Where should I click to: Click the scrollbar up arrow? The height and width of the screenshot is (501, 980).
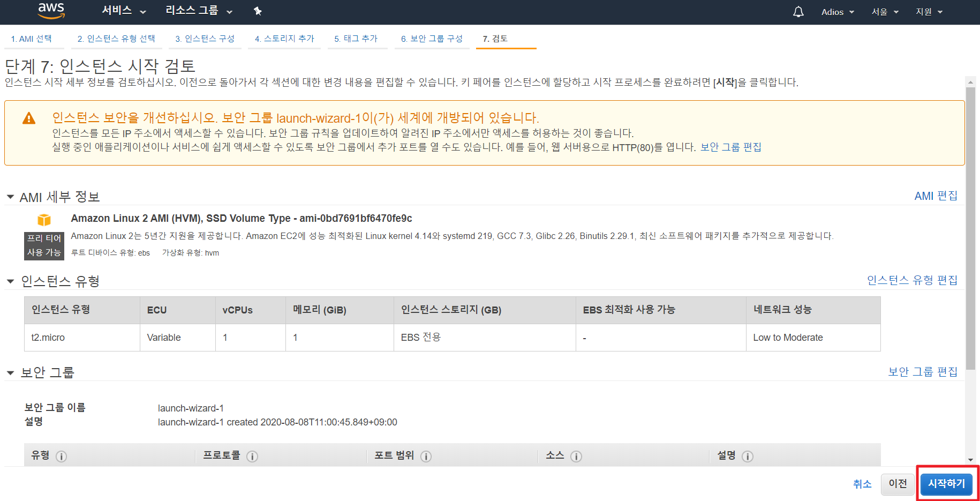[970, 83]
